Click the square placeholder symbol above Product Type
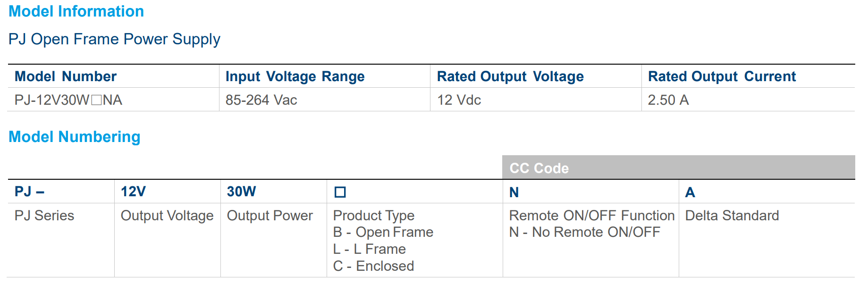Image resolution: width=868 pixels, height=284 pixels. pos(340,192)
